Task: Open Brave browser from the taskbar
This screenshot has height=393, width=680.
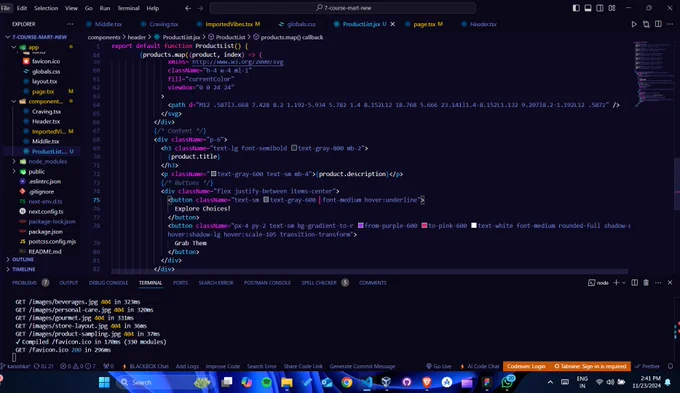Action: (427, 382)
